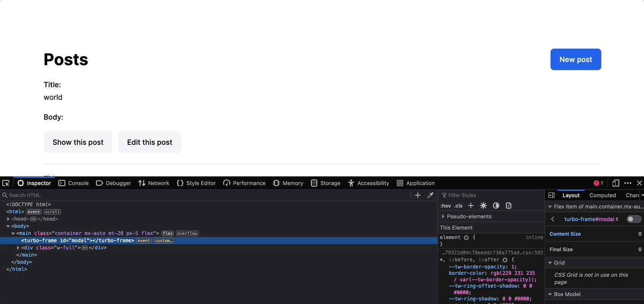Collapse the main container element

tap(13, 233)
